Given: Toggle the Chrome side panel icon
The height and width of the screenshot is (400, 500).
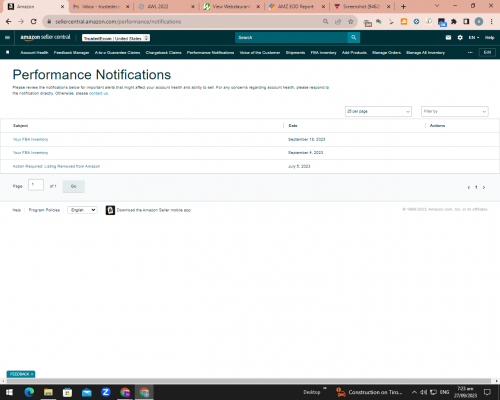Looking at the screenshot, I should click(466, 22).
